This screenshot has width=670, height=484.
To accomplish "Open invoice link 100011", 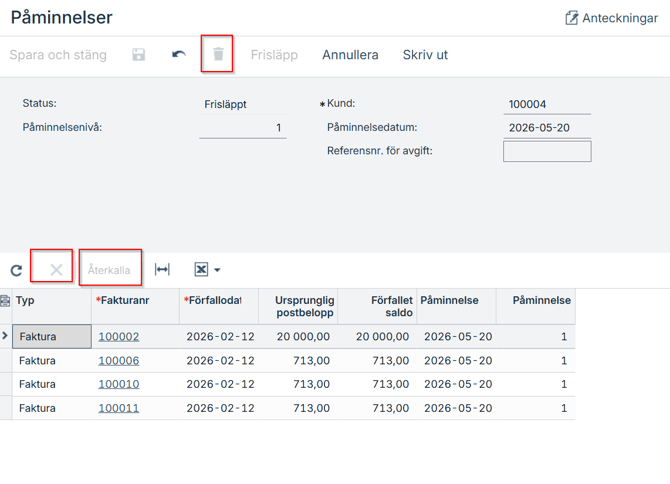I will [119, 408].
